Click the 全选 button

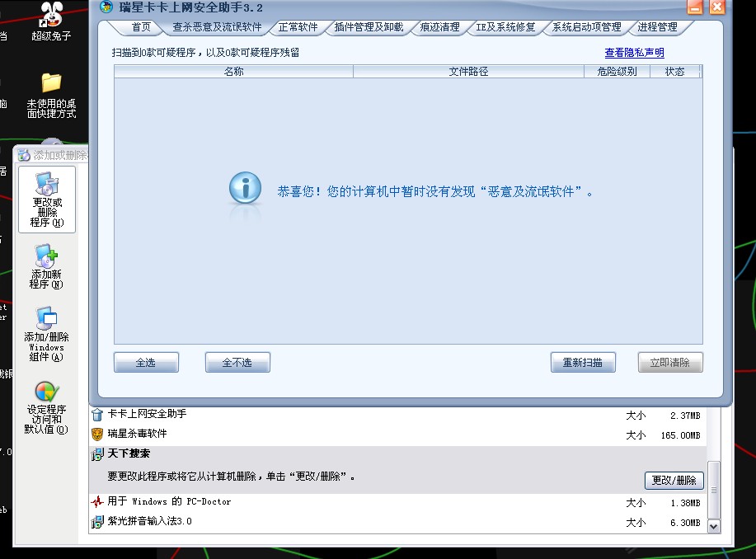pyautogui.click(x=146, y=362)
